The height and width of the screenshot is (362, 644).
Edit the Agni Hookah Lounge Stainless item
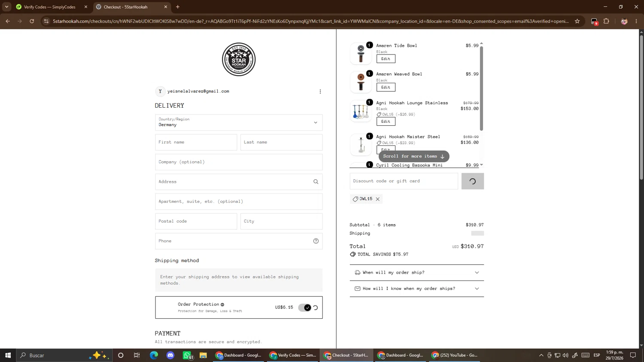(x=386, y=121)
